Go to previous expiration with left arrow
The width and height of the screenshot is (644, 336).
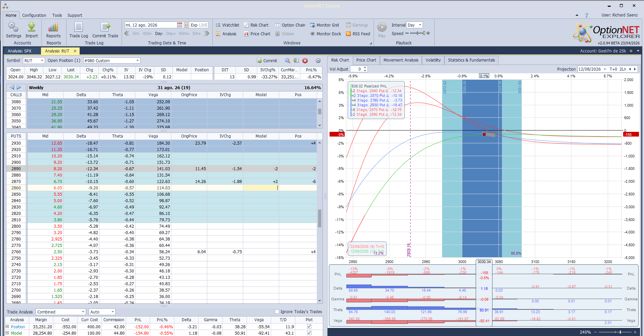click(x=12, y=87)
